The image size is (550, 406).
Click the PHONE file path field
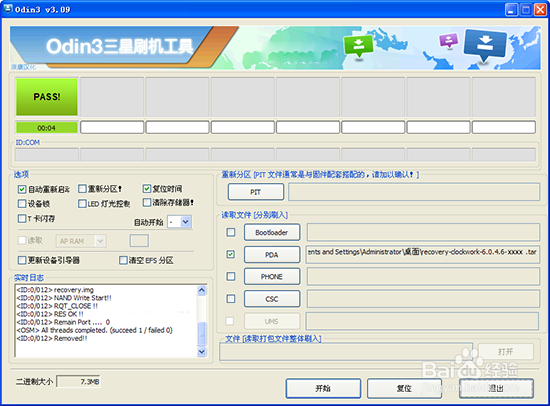423,277
